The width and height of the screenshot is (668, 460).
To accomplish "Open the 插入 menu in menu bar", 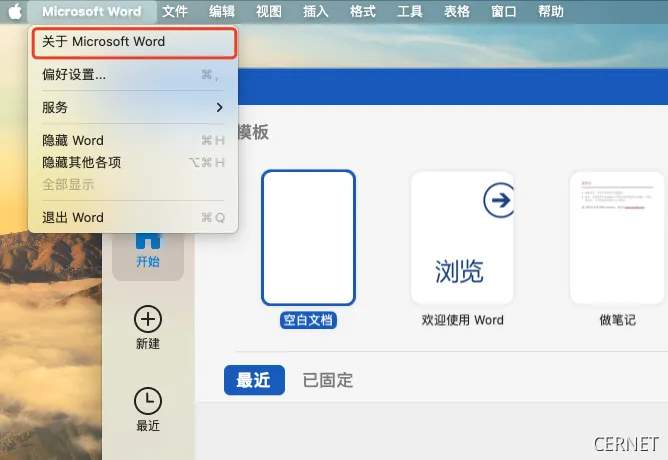I will 315,12.
